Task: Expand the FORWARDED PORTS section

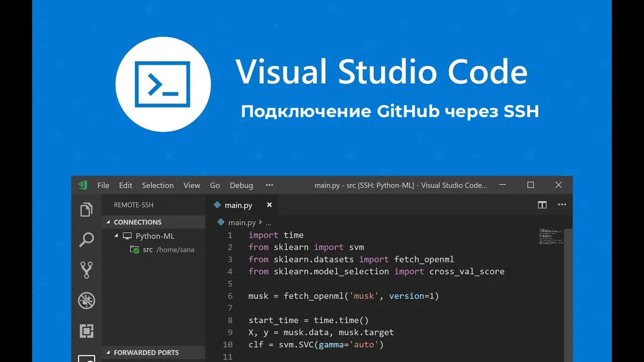Action: coord(153,352)
